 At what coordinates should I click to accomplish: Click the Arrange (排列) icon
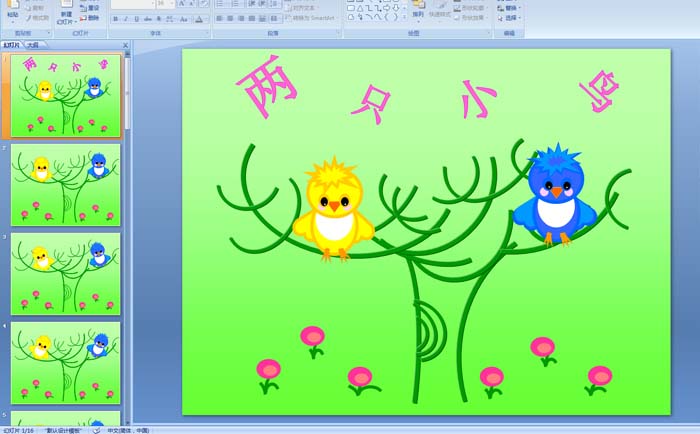tap(419, 4)
